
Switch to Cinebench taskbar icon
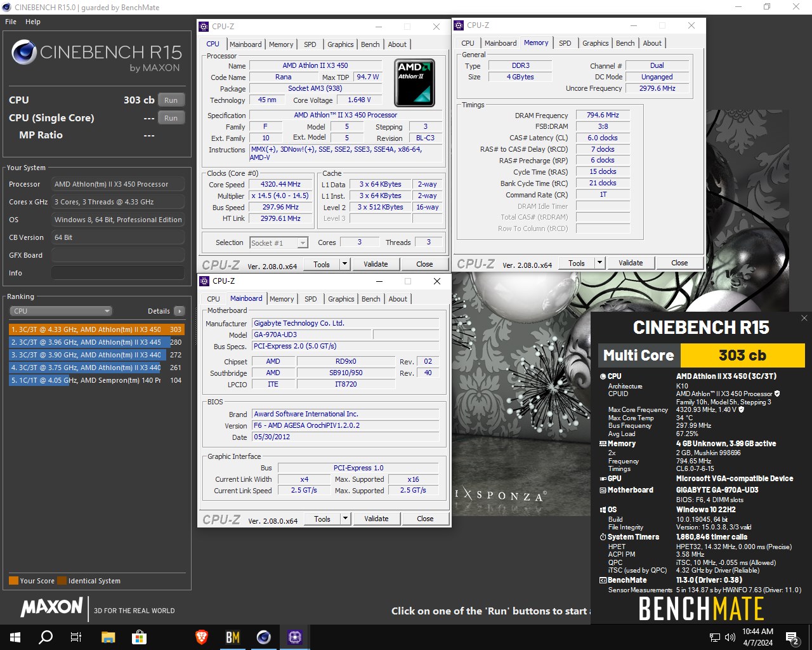[264, 637]
